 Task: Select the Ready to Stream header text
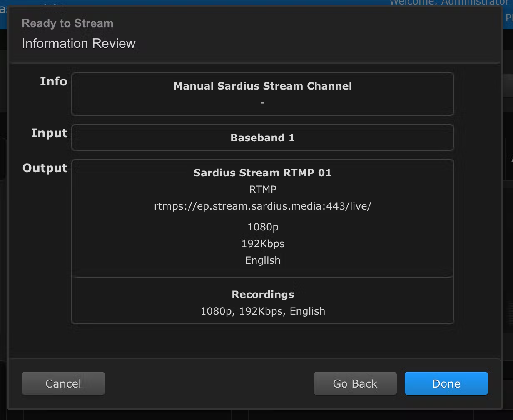coord(67,23)
